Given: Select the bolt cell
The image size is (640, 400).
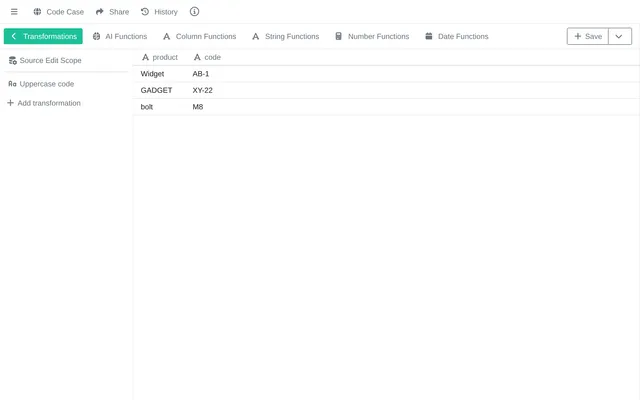Looking at the screenshot, I should point(147,107).
